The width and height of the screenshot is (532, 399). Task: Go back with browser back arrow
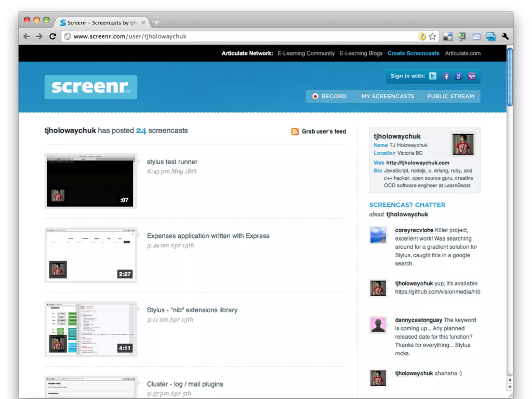(27, 36)
